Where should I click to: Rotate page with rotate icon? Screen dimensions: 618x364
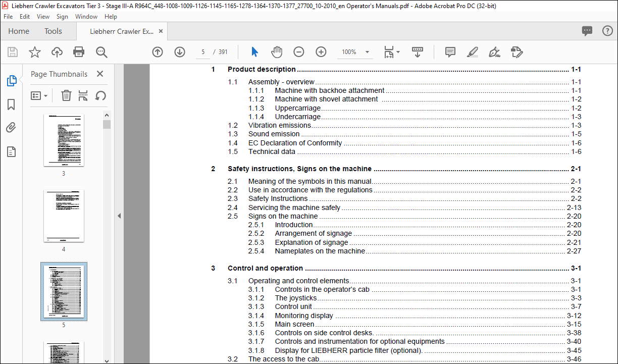100,95
